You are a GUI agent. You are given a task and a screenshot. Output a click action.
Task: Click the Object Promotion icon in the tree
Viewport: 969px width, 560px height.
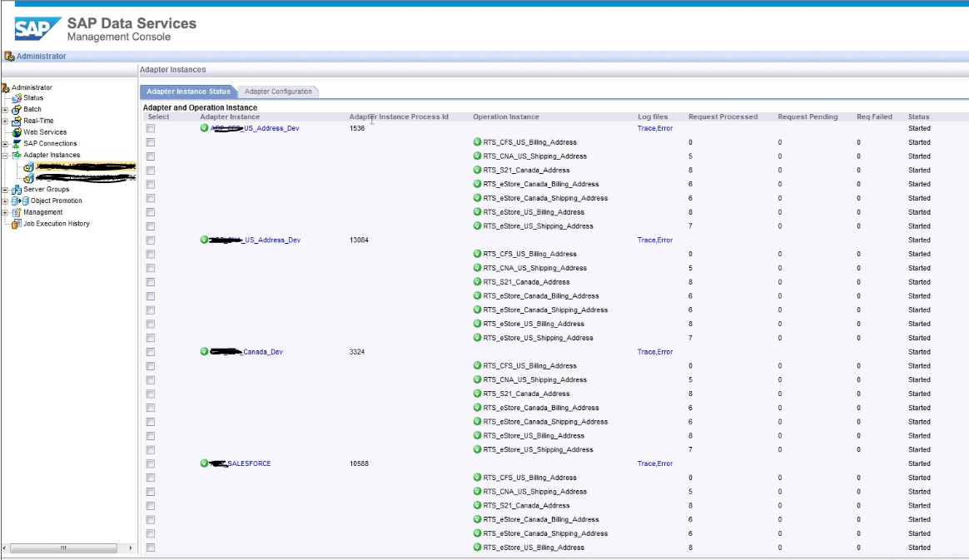coord(20,201)
